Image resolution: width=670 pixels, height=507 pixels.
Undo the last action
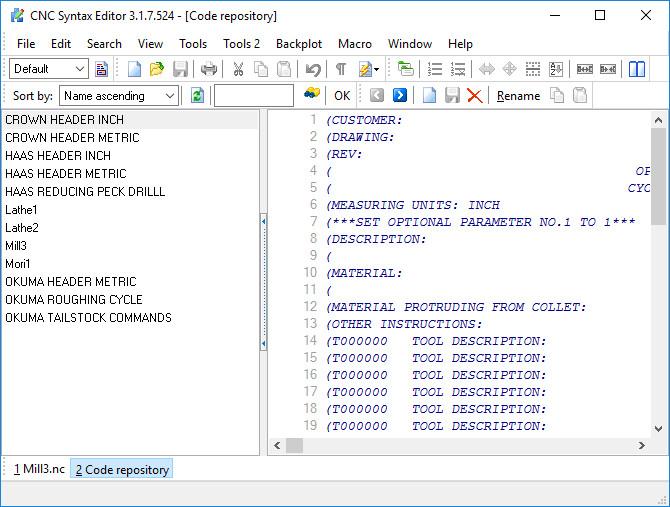pyautogui.click(x=313, y=69)
